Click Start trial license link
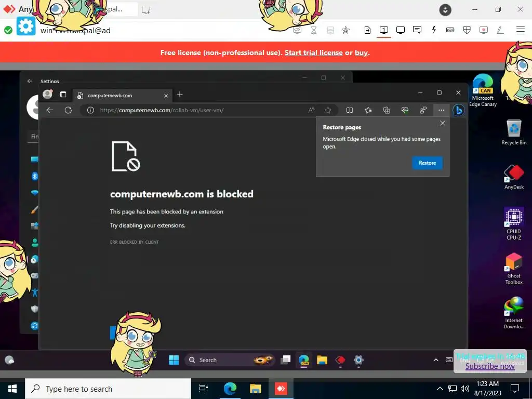This screenshot has width=532, height=399. [x=313, y=52]
